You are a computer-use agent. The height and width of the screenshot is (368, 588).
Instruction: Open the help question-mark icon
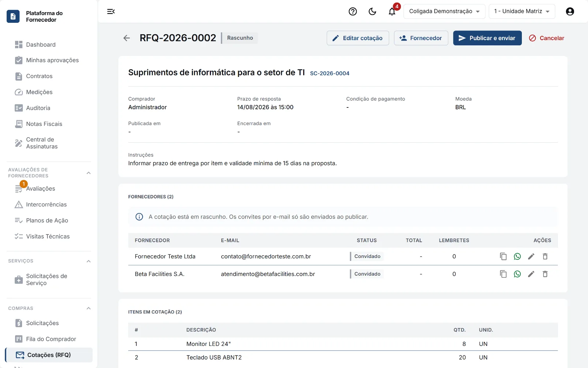pyautogui.click(x=353, y=11)
